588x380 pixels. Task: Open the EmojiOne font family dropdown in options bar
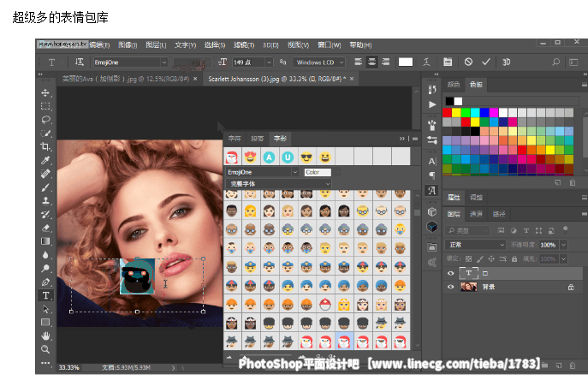(x=164, y=62)
